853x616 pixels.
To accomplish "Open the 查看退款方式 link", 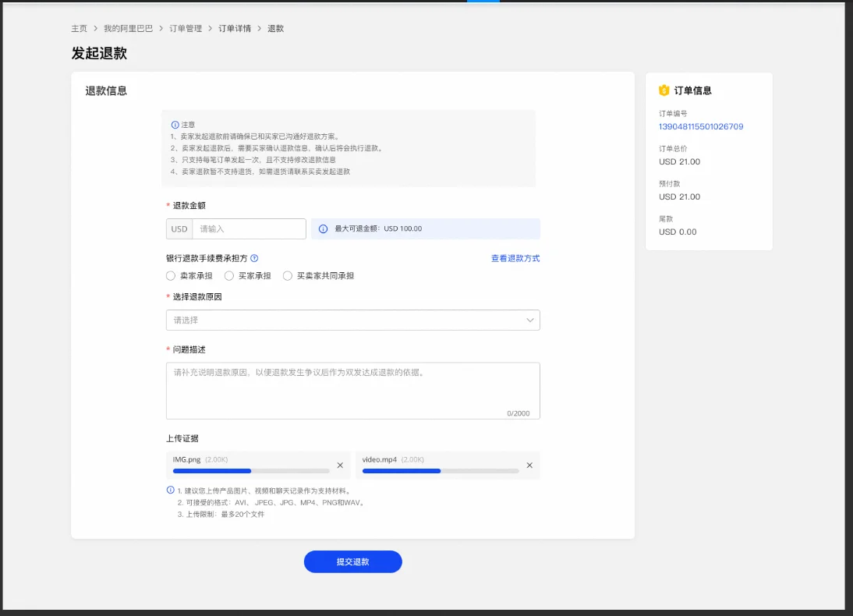I will click(515, 258).
